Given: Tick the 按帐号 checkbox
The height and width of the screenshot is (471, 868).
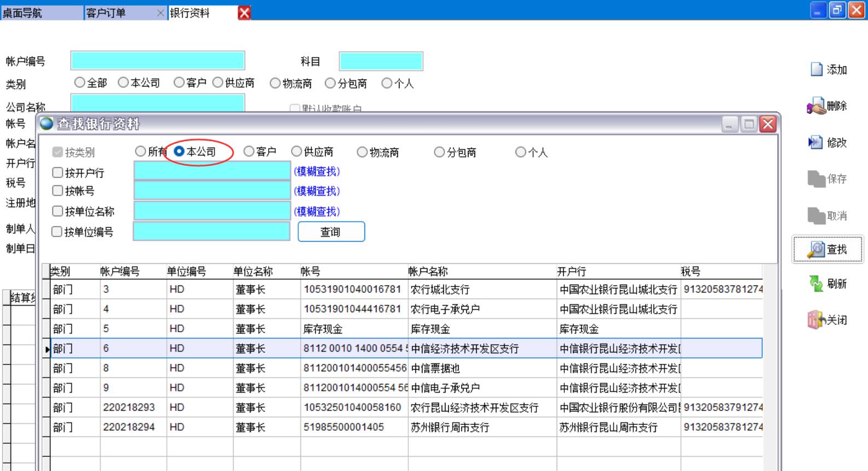Looking at the screenshot, I should 58,191.
